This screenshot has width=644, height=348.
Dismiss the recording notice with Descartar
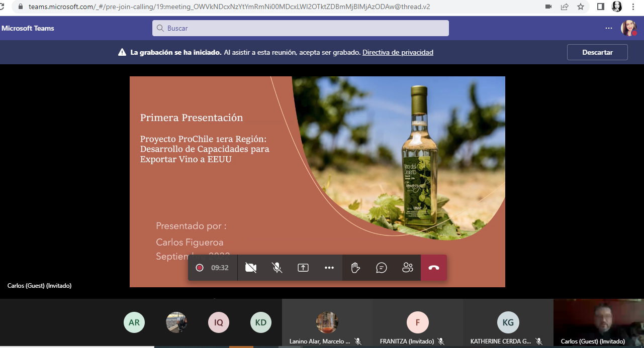click(597, 52)
